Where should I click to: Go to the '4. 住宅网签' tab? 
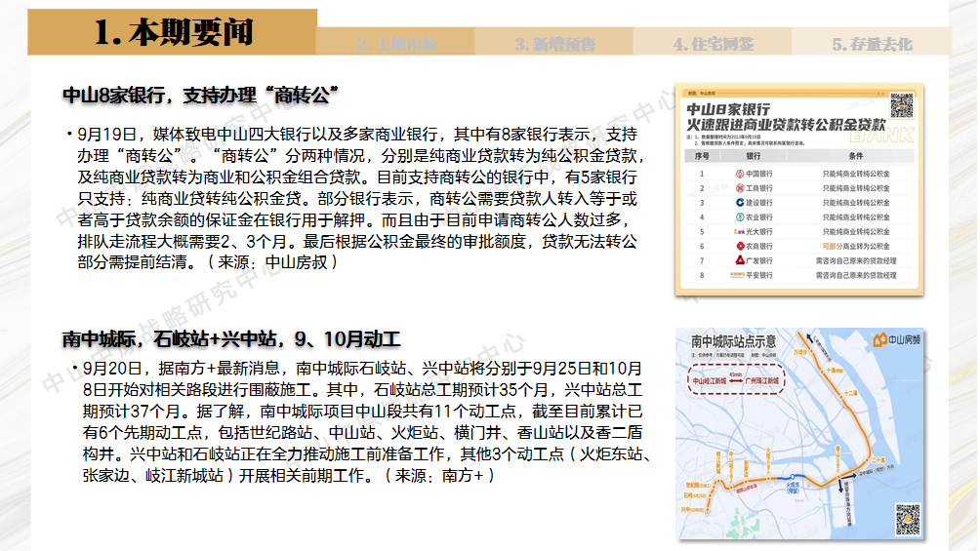tap(713, 44)
